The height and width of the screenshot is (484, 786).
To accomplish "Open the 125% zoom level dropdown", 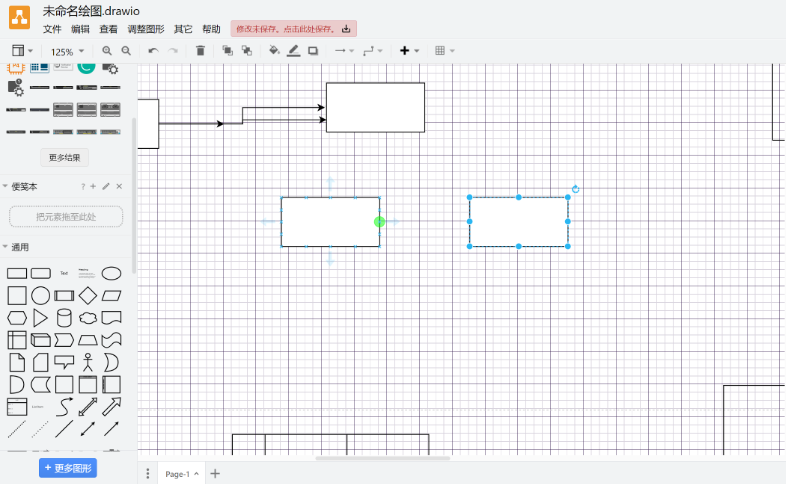I will coord(67,52).
